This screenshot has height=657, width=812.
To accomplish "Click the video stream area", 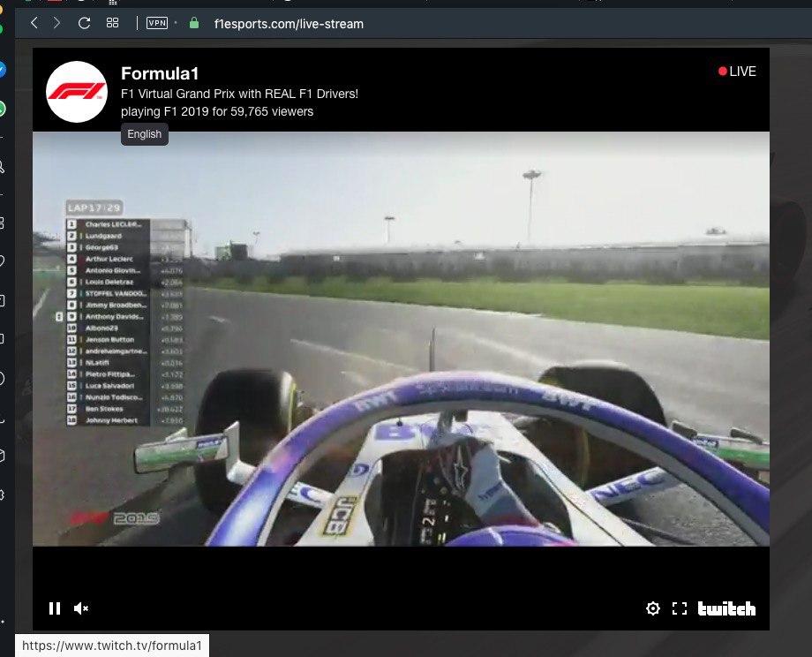I will 401,339.
